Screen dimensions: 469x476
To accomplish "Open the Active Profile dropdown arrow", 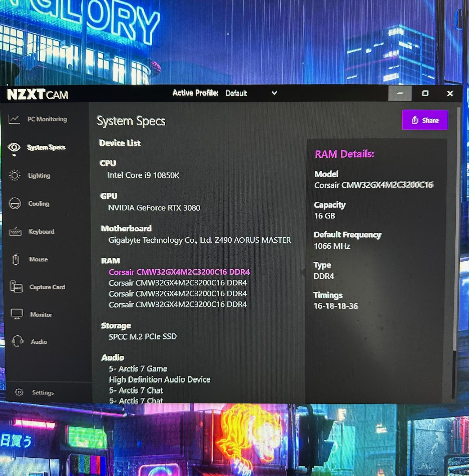I will pos(274,93).
